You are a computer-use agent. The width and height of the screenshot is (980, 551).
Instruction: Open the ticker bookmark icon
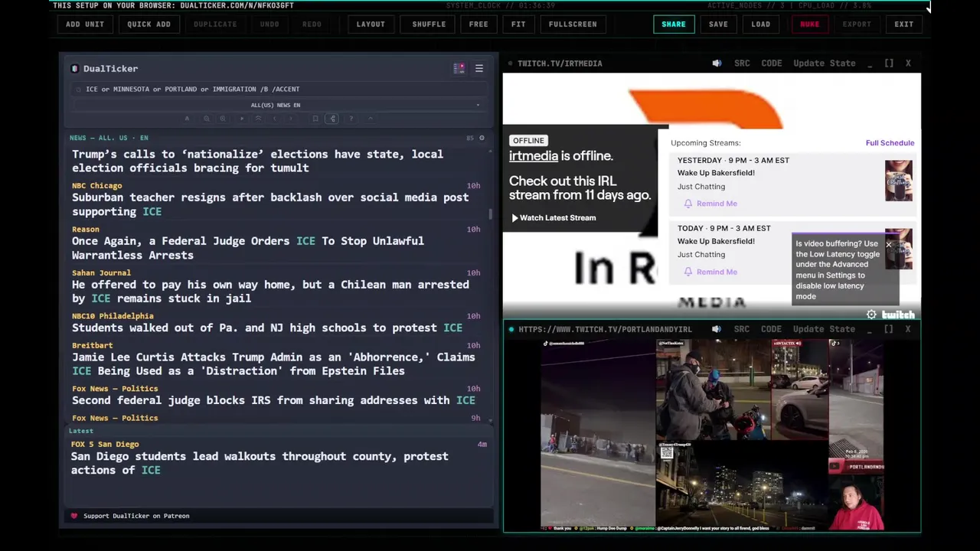[x=315, y=119]
